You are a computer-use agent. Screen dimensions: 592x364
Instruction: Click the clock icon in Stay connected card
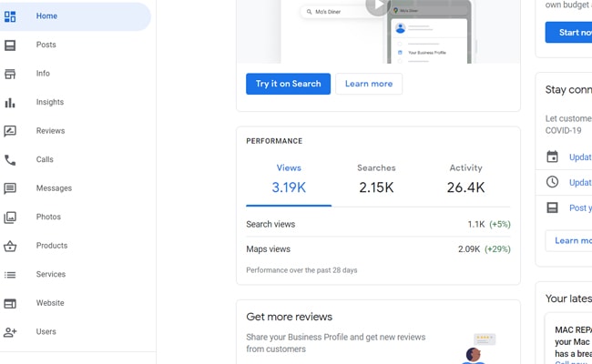click(x=552, y=182)
